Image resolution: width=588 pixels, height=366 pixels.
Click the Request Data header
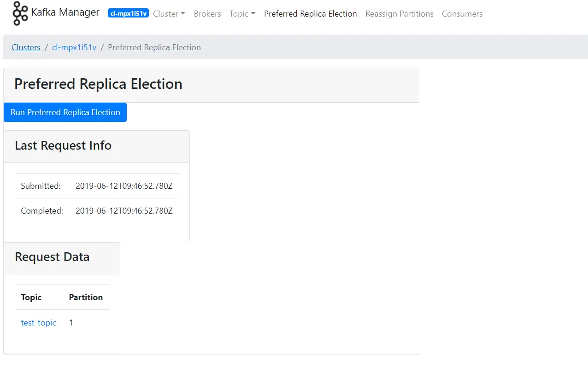click(52, 256)
